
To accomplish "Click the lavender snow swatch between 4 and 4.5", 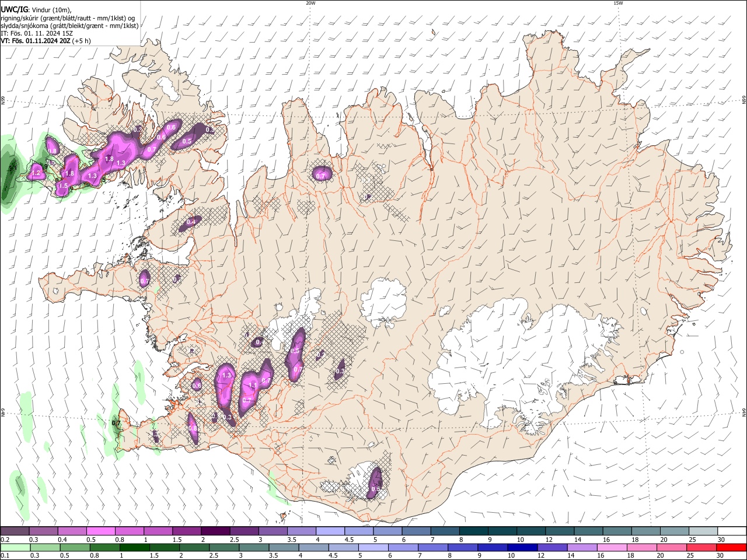I will tap(330, 531).
